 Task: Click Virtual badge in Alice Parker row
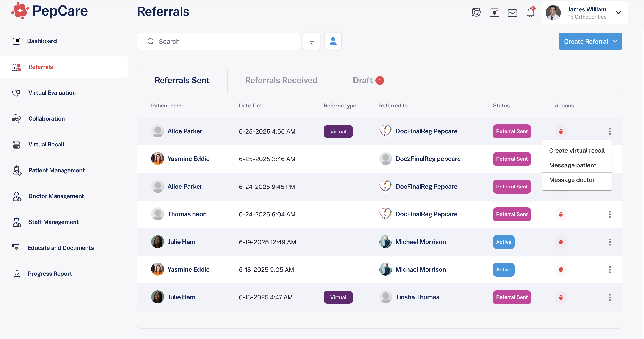click(x=338, y=131)
